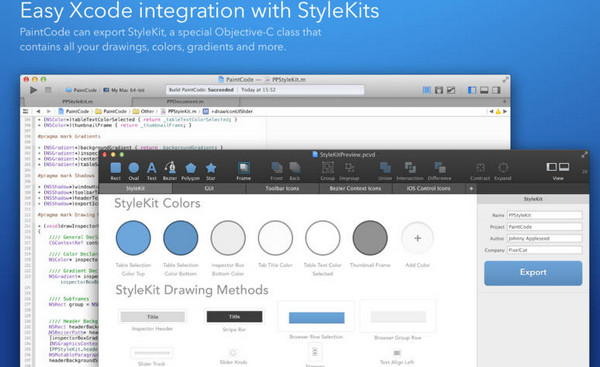Select Thumbnail Frame gray color swatch
This screenshot has width=600, height=367.
(x=370, y=238)
